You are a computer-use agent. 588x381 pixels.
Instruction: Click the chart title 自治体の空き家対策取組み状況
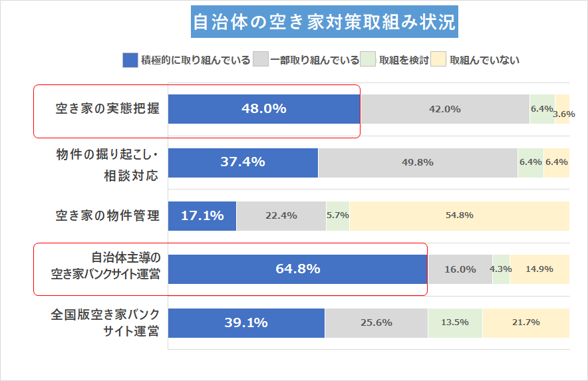click(x=324, y=23)
